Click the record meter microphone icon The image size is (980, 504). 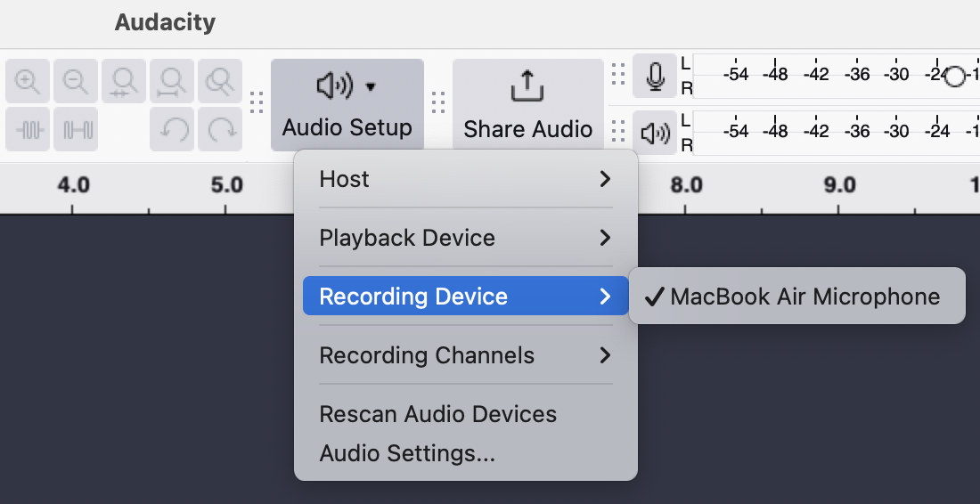pyautogui.click(x=655, y=77)
